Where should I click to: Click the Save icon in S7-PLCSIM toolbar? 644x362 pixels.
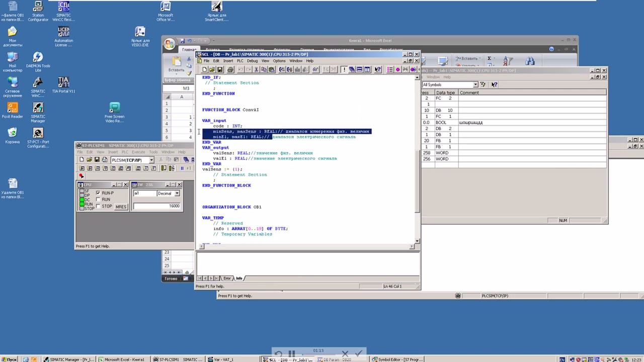[x=97, y=160]
